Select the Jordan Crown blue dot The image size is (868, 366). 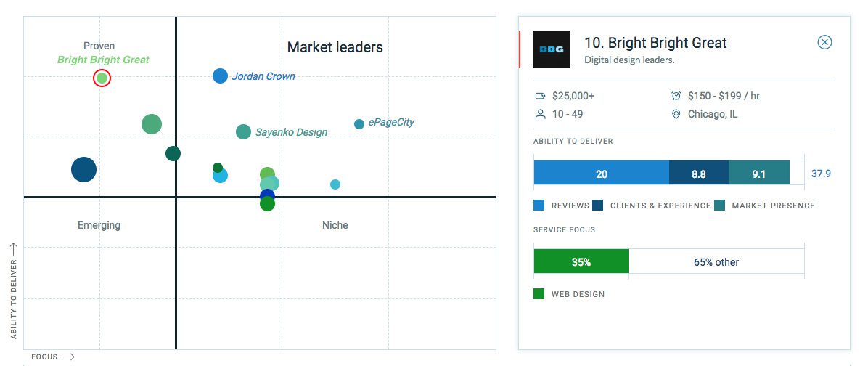[x=221, y=76]
